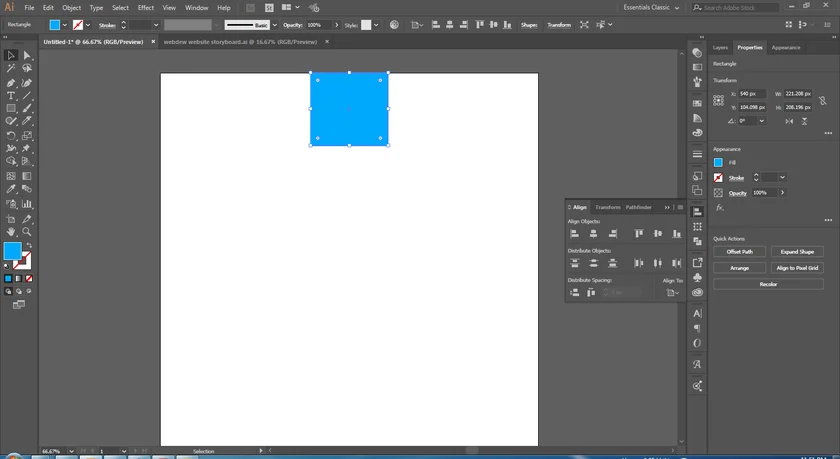Swap fill and stroke colors in toolbar

pyautogui.click(x=28, y=245)
